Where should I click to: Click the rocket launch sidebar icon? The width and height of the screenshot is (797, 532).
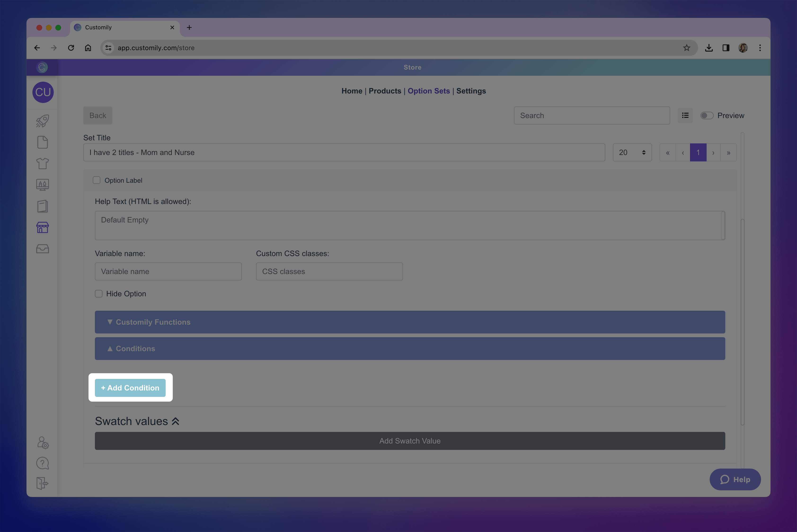tap(42, 121)
